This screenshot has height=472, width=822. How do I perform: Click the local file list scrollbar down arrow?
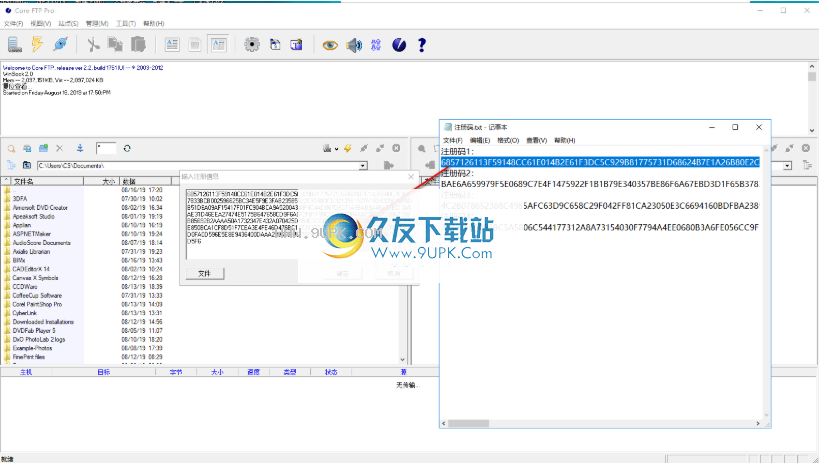[403, 360]
